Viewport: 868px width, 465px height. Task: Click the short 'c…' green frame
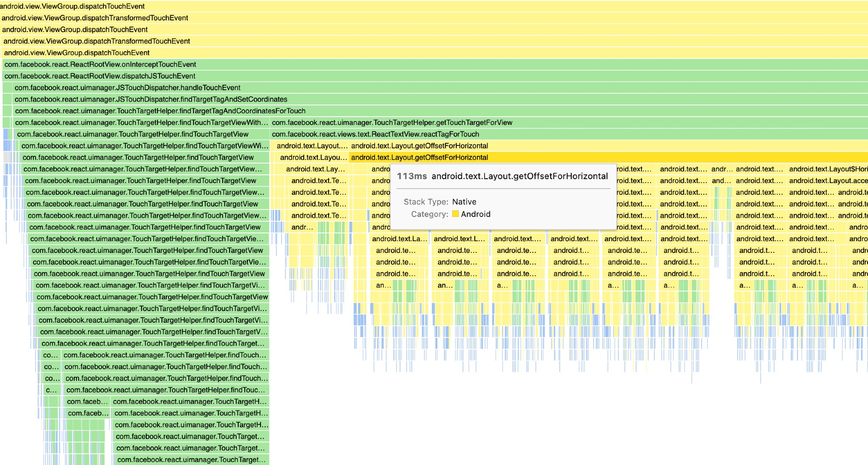51,390
